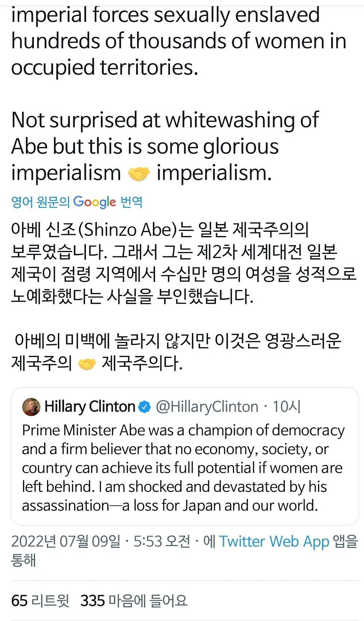View the 65 리트윗 list
Viewport: 364px width, 621px height.
point(40,601)
